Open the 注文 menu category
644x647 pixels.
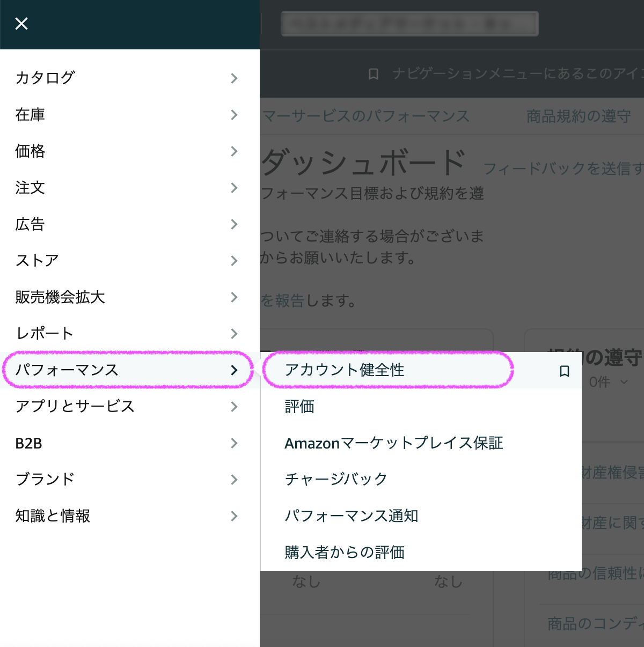[31, 188]
